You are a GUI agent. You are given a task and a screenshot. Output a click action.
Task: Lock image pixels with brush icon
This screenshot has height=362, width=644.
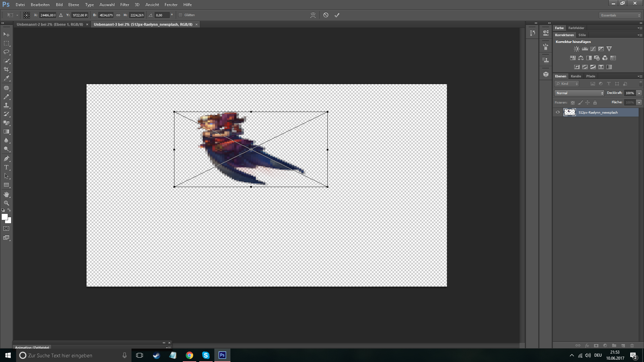click(580, 103)
